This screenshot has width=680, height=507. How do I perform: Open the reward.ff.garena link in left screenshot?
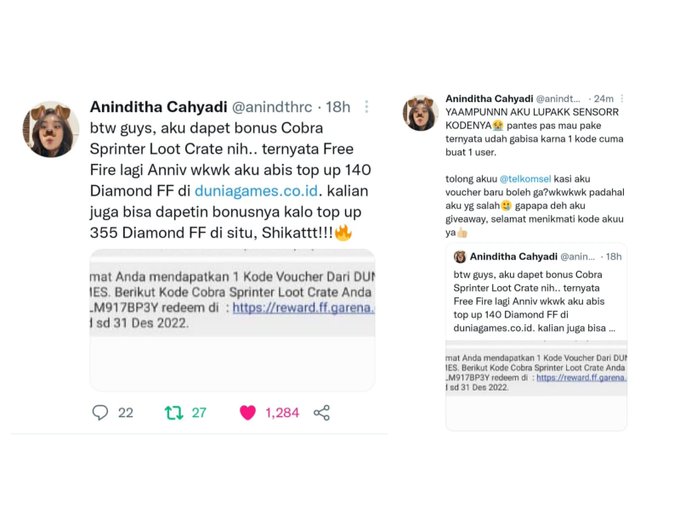tap(303, 307)
